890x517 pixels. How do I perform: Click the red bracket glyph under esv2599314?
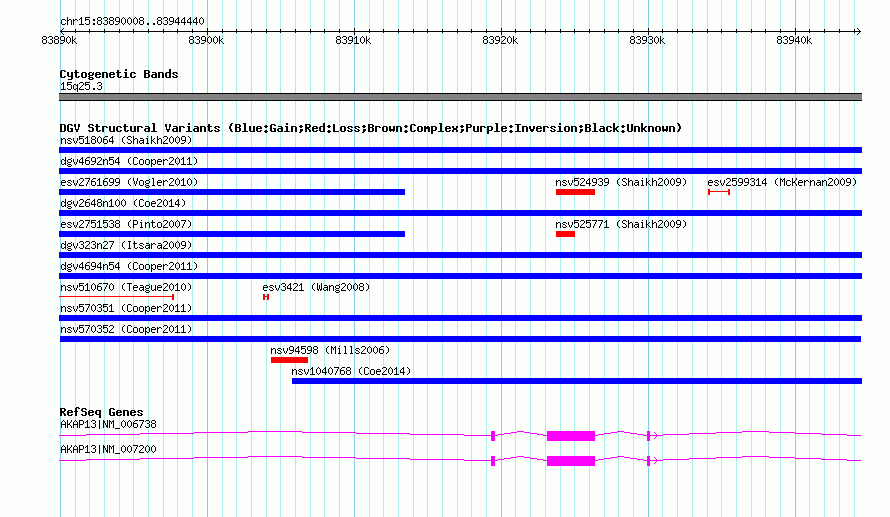click(x=719, y=192)
